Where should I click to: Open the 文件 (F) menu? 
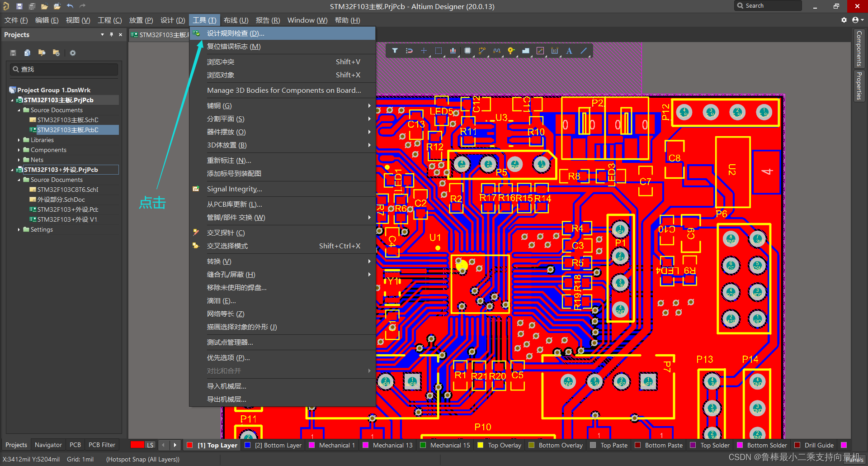pos(16,20)
